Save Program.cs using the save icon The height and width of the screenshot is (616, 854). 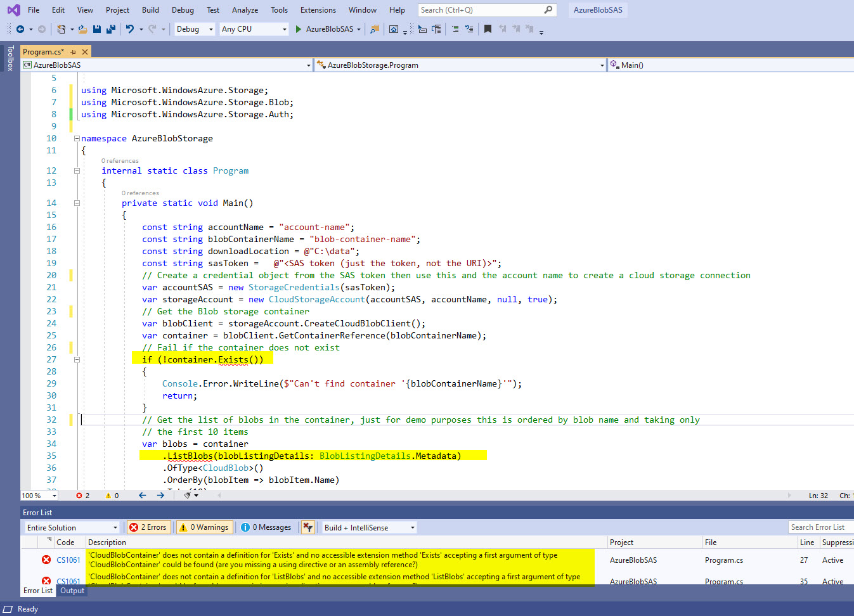click(x=97, y=29)
